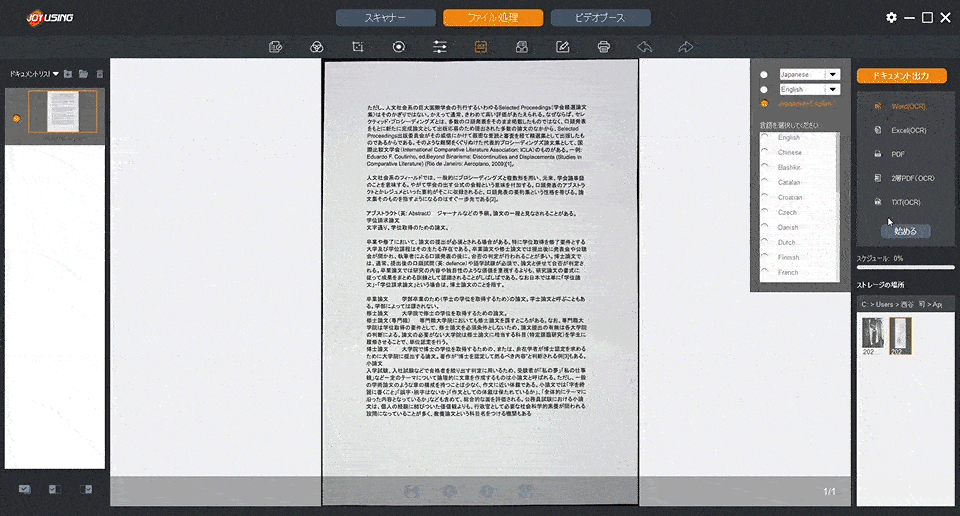The image size is (960, 516).
Task: Click the edit pencil icon in toolbar
Action: (x=563, y=47)
